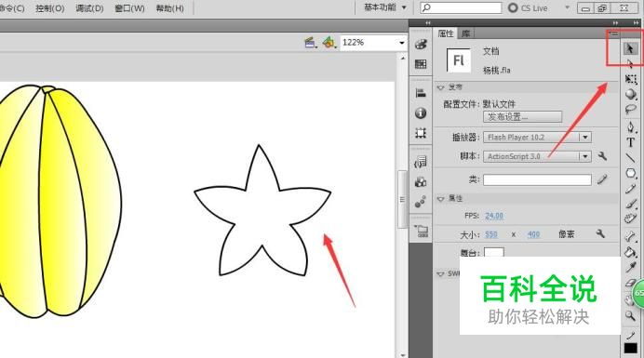The width and height of the screenshot is (644, 358).
Task: Open the CS Live dropdown arrow
Action: 567,7
